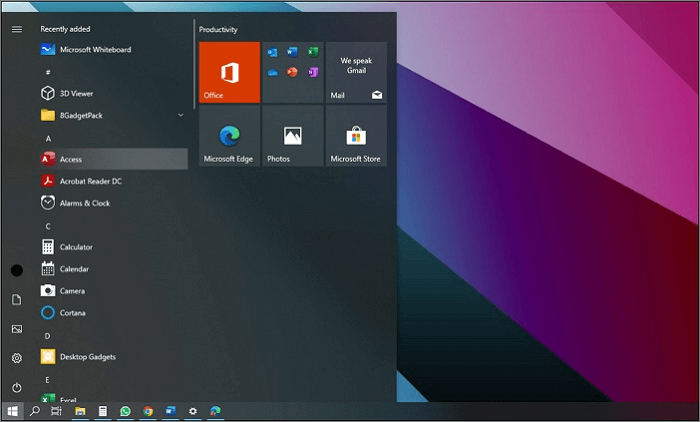Open the Microsoft Store tile
The height and width of the screenshot is (422, 700).
pyautogui.click(x=356, y=136)
